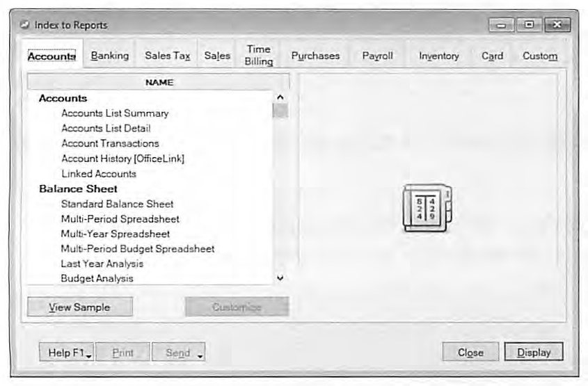Screen dimensions: 588x386
Task: Open the Banking tab
Action: click(110, 56)
